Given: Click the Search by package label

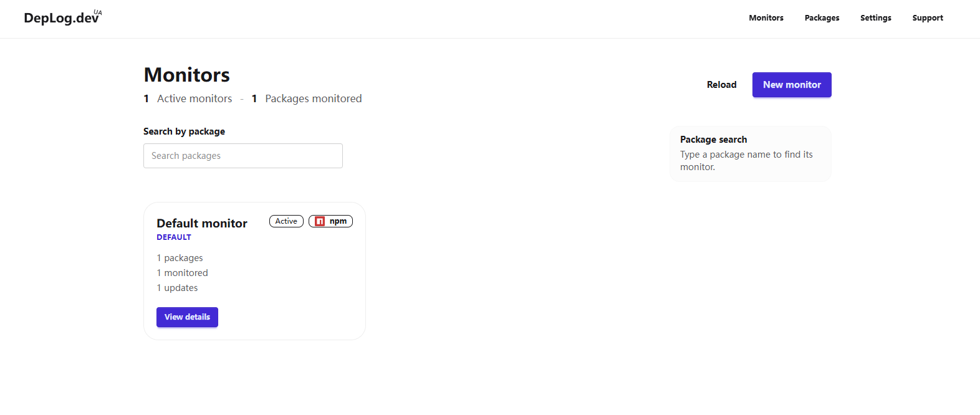Looking at the screenshot, I should tap(184, 131).
